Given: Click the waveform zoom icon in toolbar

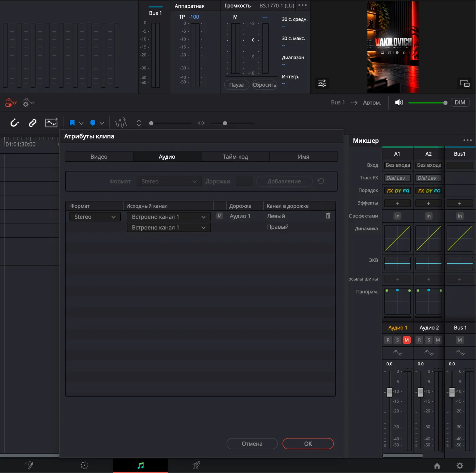Looking at the screenshot, I should pos(121,123).
